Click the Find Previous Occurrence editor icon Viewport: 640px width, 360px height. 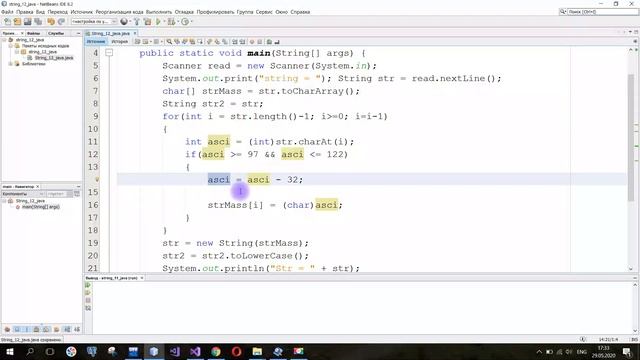pyautogui.click(x=177, y=42)
